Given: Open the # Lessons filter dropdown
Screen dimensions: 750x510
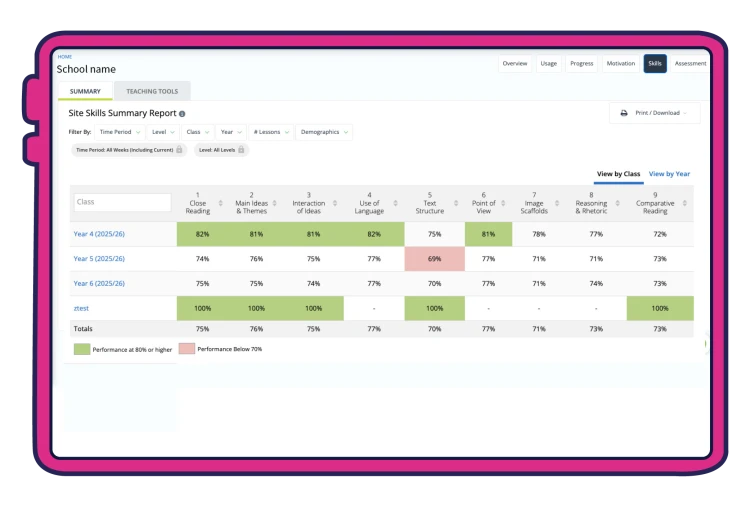Looking at the screenshot, I should pos(271,132).
